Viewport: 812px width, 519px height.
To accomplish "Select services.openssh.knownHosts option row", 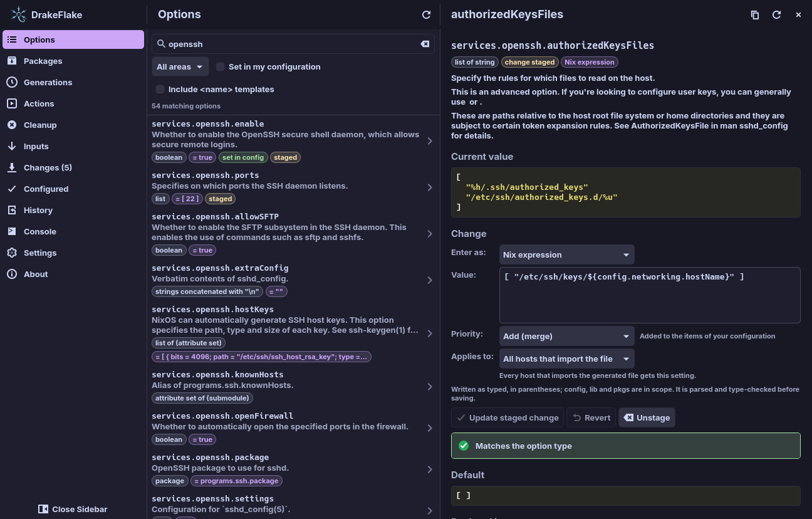I will [293, 386].
